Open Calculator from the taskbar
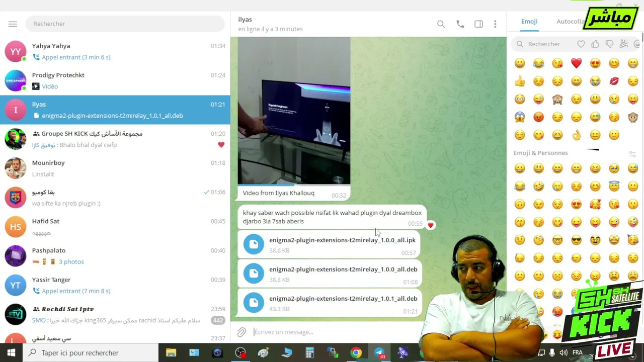 pos(310,353)
